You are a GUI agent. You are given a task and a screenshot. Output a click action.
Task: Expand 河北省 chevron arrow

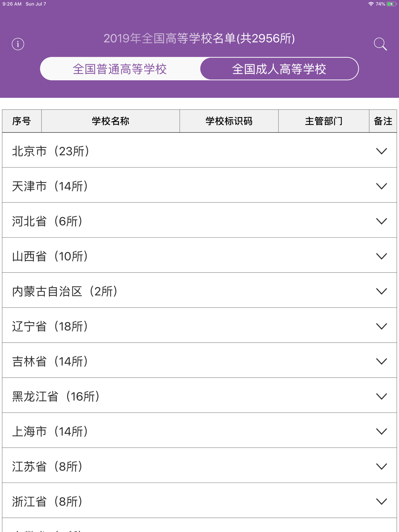click(381, 221)
